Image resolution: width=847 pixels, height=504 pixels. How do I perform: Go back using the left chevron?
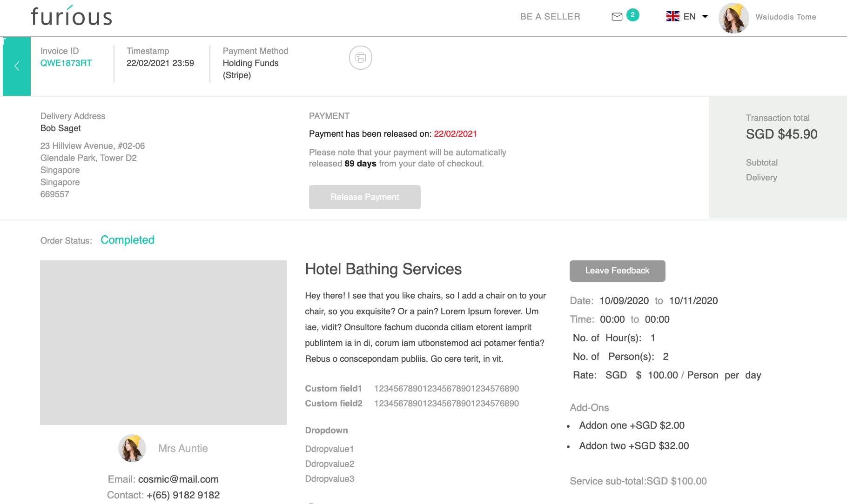[17, 66]
